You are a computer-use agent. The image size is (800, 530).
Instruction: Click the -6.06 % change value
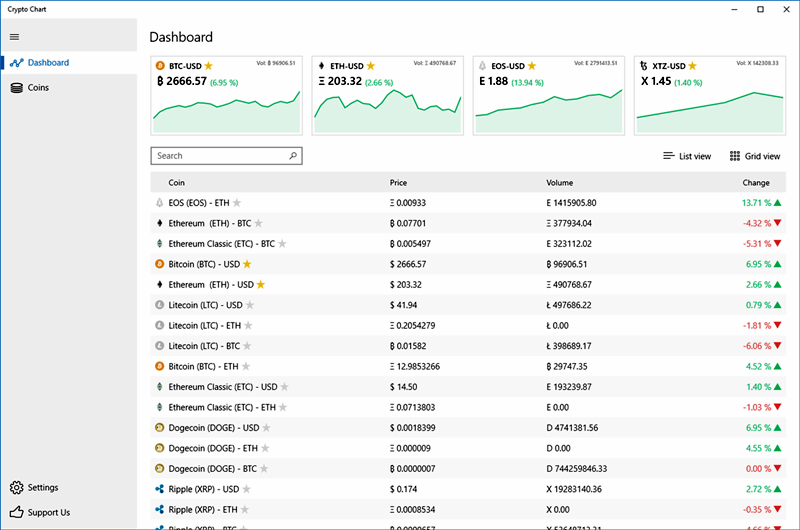coord(757,346)
